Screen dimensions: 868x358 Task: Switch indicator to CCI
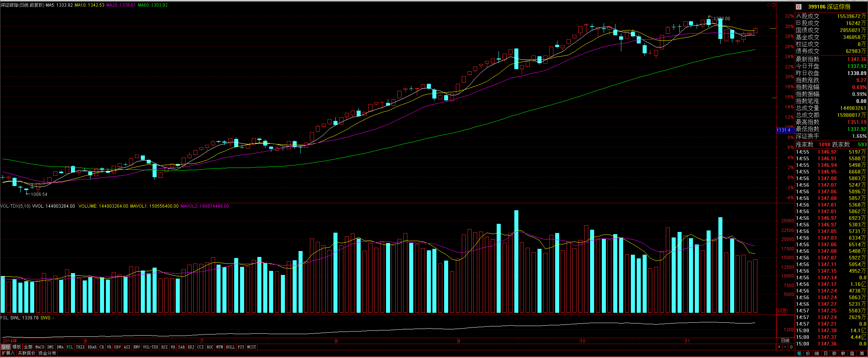201,347
